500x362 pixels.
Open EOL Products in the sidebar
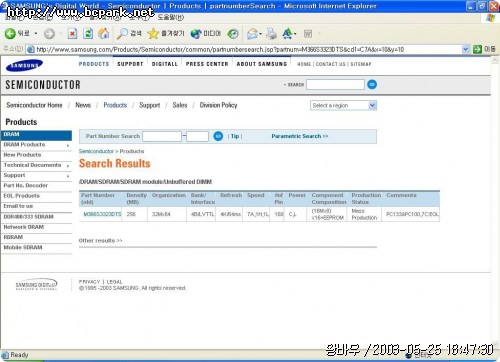coord(22,196)
